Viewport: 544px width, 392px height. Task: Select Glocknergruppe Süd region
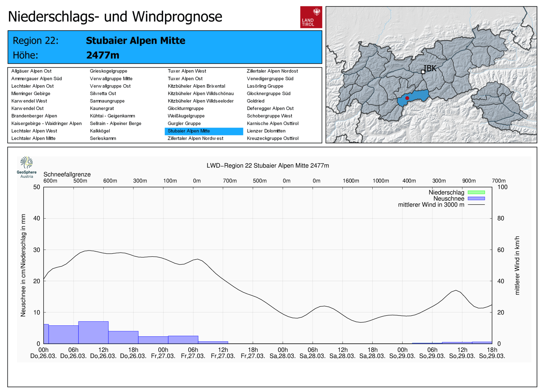(x=268, y=93)
